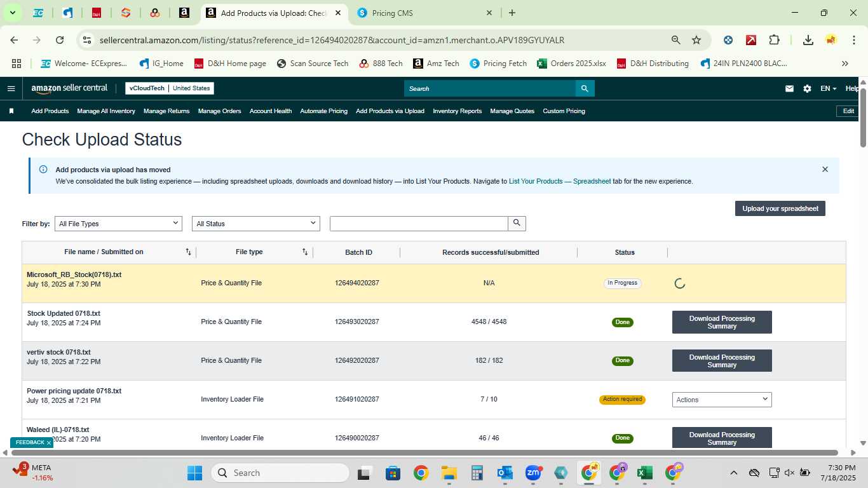View site information icon in address bar

pos(87,40)
